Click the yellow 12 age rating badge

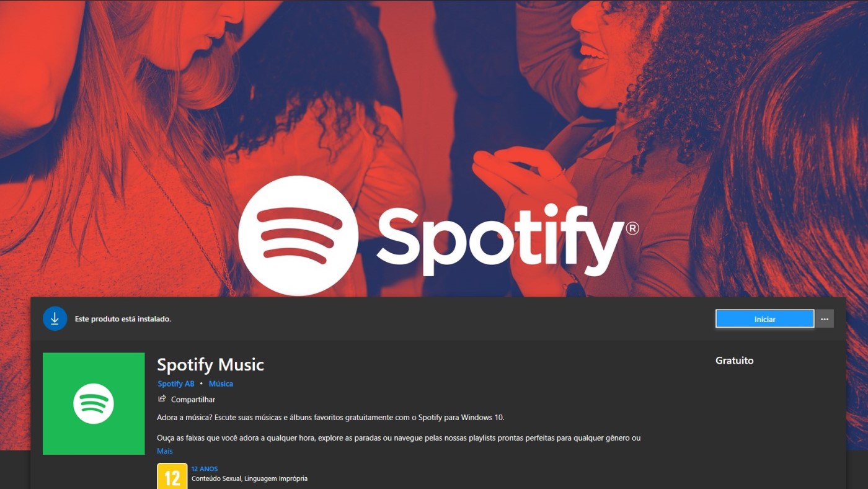[172, 476]
